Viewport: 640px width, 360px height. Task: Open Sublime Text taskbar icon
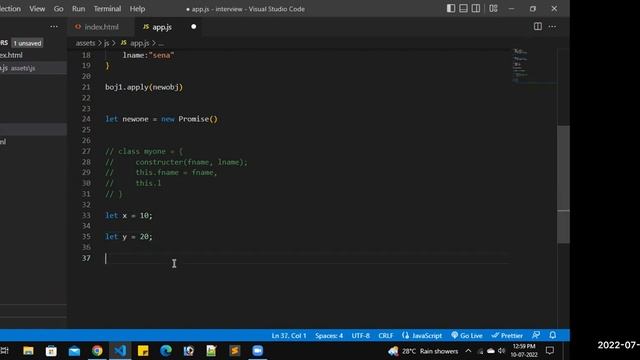pyautogui.click(x=235, y=351)
